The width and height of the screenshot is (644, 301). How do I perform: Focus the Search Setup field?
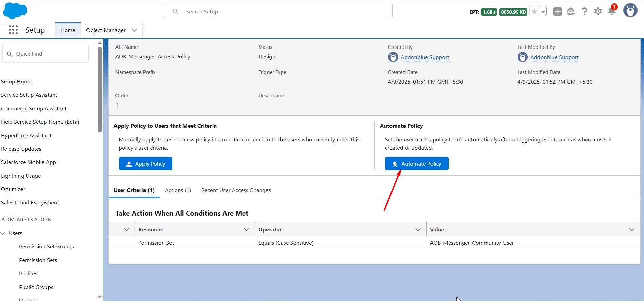278,11
